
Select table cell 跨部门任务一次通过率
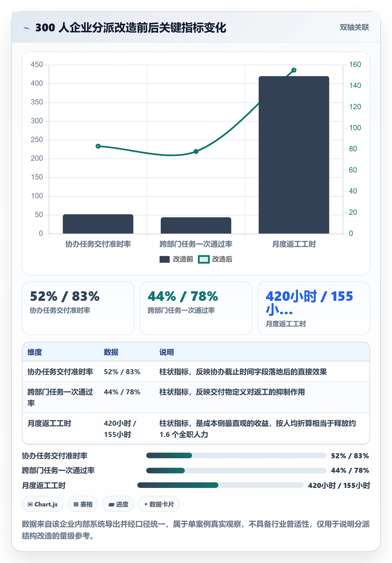[x=60, y=397]
